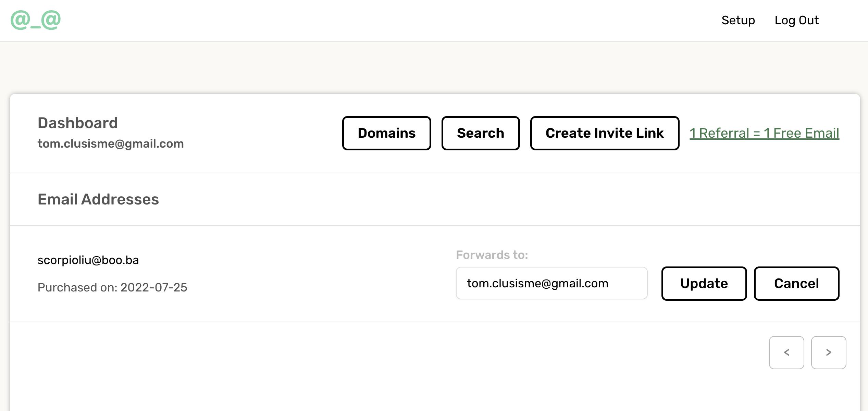The width and height of the screenshot is (868, 411).
Task: Click the green @_@ logo
Action: coord(36,20)
